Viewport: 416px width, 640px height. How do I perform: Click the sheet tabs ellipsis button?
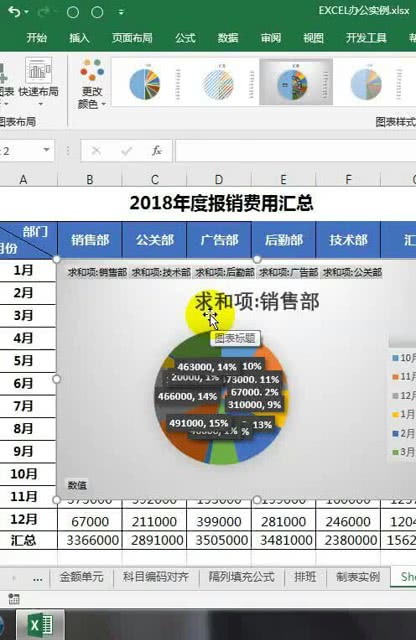pos(38,578)
